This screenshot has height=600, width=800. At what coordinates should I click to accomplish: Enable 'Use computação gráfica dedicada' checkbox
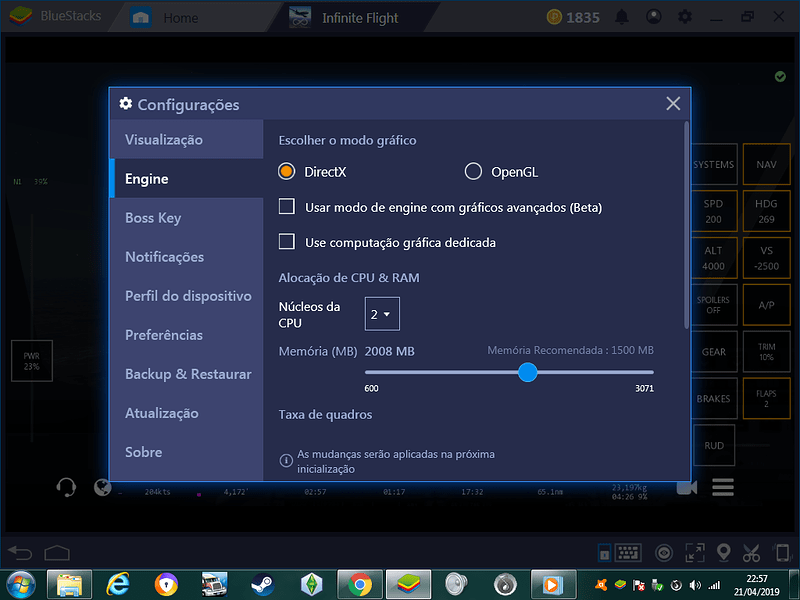(x=287, y=241)
